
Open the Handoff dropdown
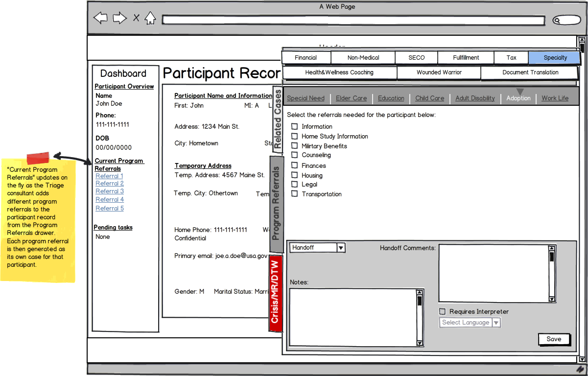[x=341, y=248]
